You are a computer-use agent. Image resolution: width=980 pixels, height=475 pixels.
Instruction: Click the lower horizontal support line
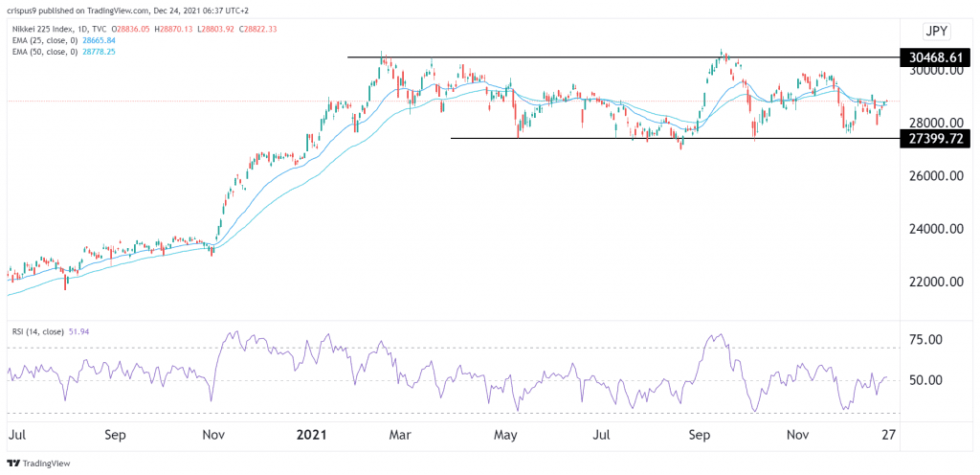tap(675, 138)
